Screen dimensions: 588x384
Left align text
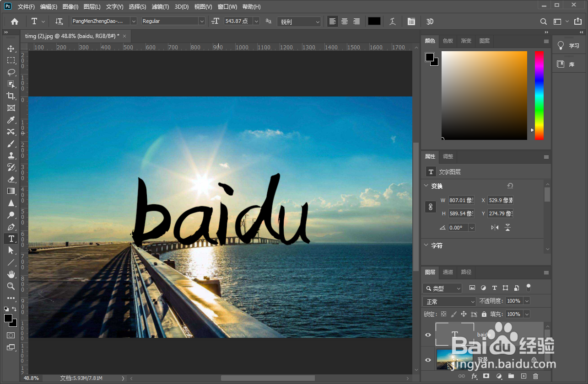(x=333, y=21)
